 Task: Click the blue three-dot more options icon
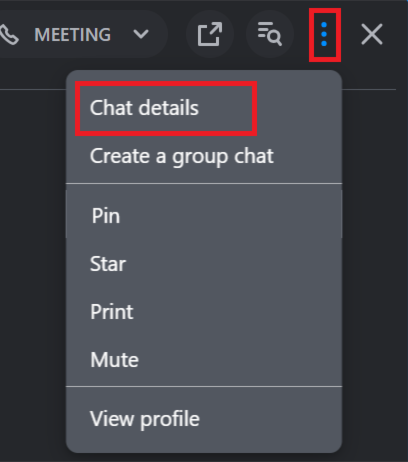[x=324, y=34]
